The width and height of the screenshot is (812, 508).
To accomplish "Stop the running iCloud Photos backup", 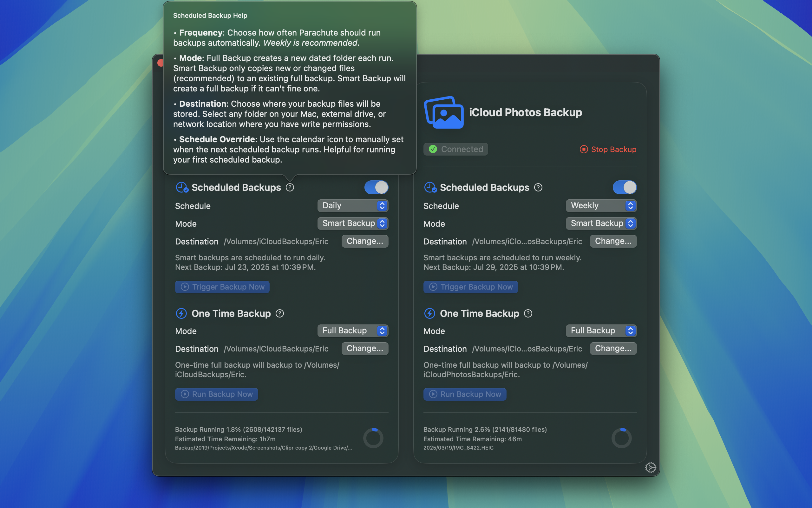I will coord(608,149).
